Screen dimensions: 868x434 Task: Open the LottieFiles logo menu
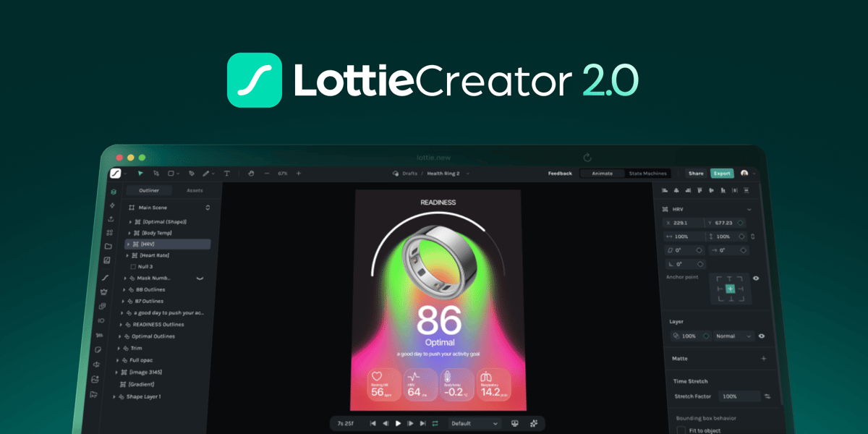(x=115, y=174)
